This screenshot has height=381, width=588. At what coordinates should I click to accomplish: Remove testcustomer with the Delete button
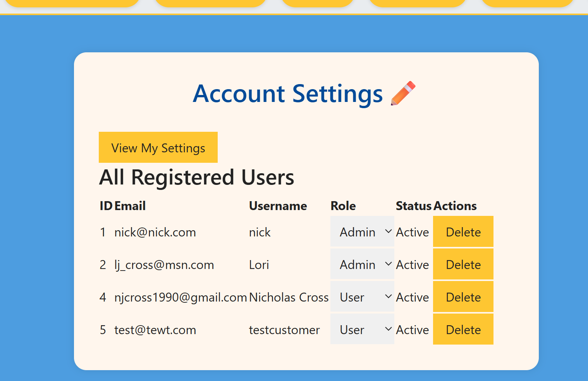(463, 329)
